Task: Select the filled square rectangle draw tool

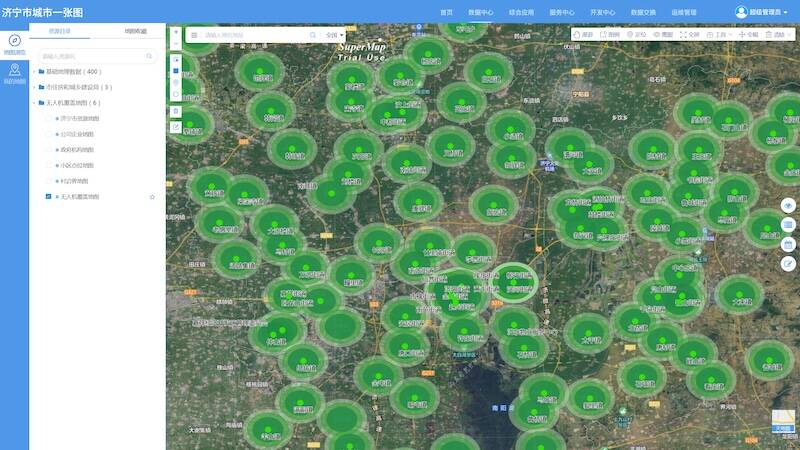Action: click(176, 71)
